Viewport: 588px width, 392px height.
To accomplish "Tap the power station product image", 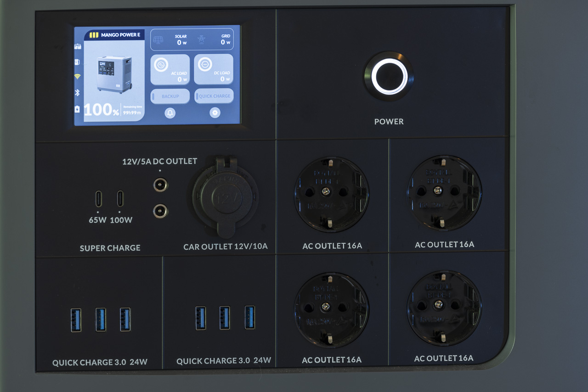I will point(114,74).
